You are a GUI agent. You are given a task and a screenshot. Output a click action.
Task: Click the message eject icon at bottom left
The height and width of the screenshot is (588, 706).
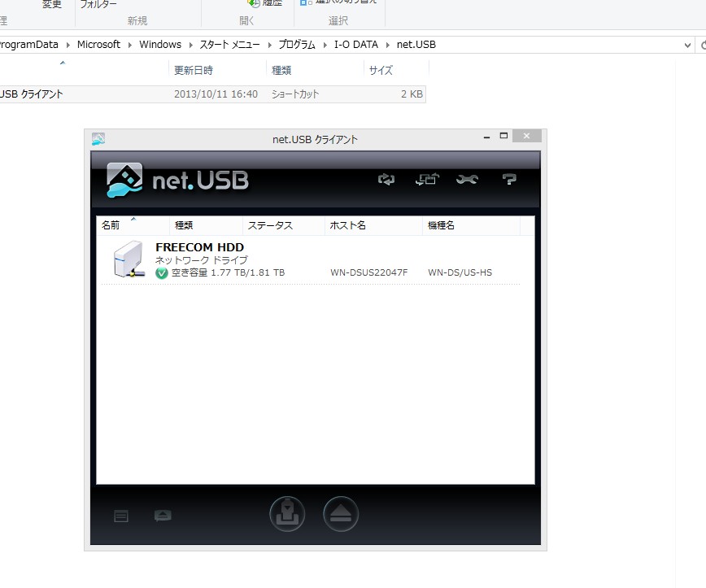[x=163, y=516]
